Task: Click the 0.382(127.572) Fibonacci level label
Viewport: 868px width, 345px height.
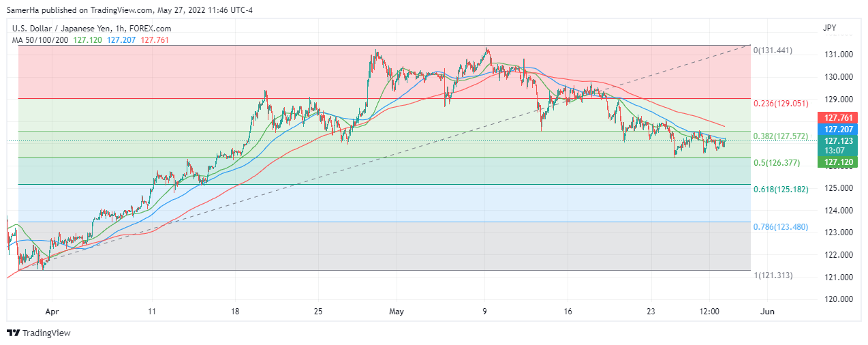Action: [781, 136]
